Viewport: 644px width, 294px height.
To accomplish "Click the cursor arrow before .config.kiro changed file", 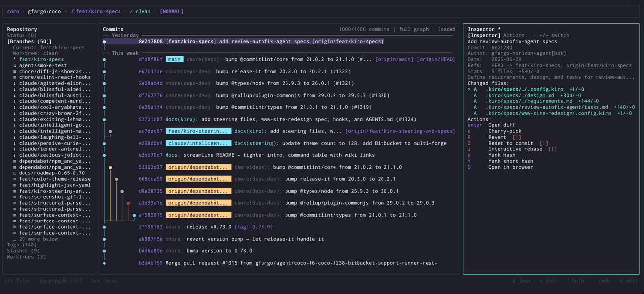I will (x=469, y=89).
